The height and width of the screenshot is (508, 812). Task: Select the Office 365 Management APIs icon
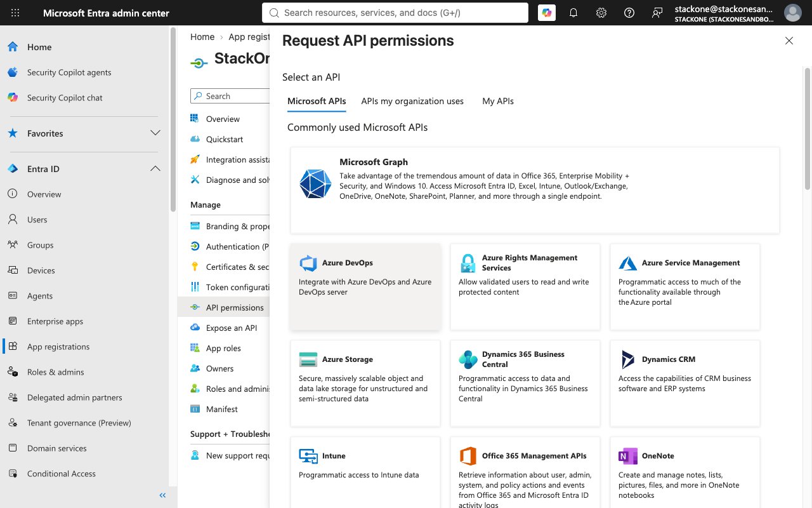[x=468, y=456]
